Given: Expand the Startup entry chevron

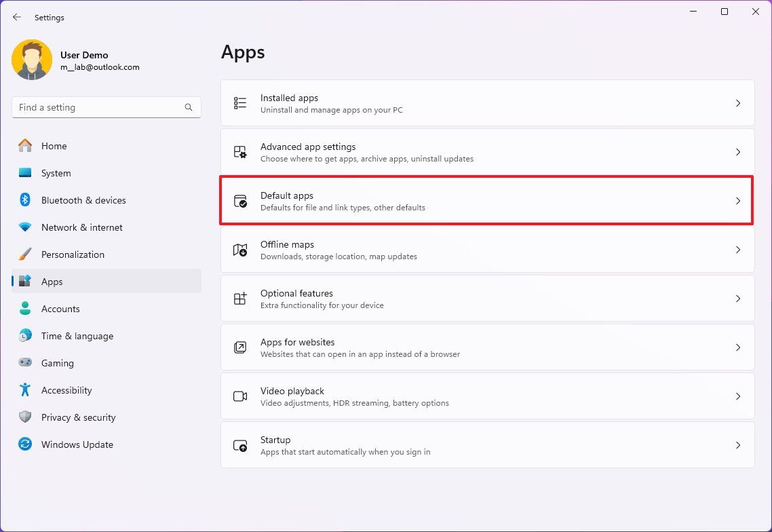Looking at the screenshot, I should coord(739,445).
